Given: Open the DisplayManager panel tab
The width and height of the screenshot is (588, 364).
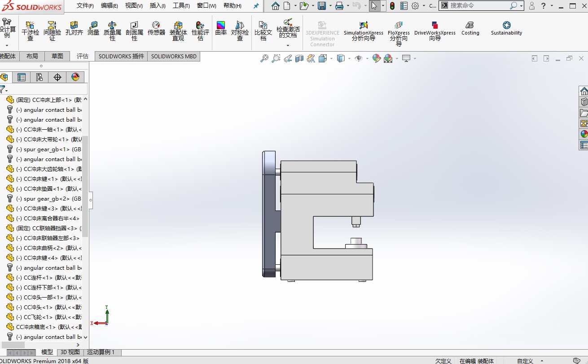Looking at the screenshot, I should coord(75,77).
